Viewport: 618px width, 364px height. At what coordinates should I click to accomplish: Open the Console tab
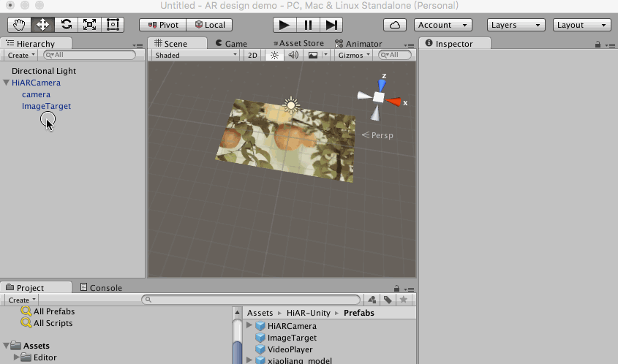[x=101, y=288]
